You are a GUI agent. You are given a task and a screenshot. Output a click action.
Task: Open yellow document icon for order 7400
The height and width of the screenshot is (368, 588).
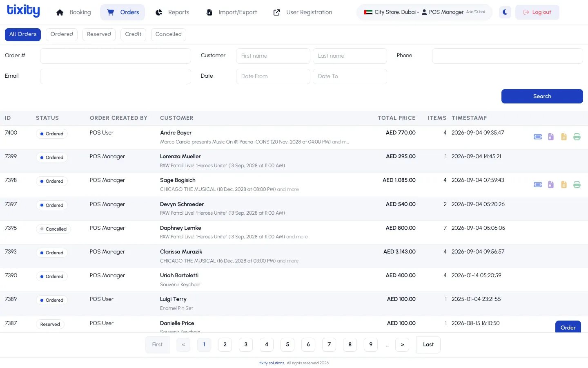tap(564, 137)
